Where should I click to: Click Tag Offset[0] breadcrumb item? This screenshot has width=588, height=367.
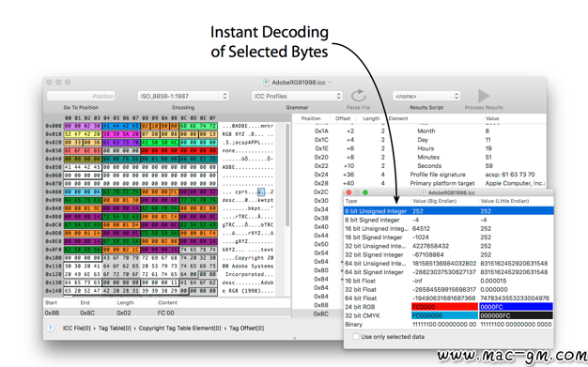(246, 328)
